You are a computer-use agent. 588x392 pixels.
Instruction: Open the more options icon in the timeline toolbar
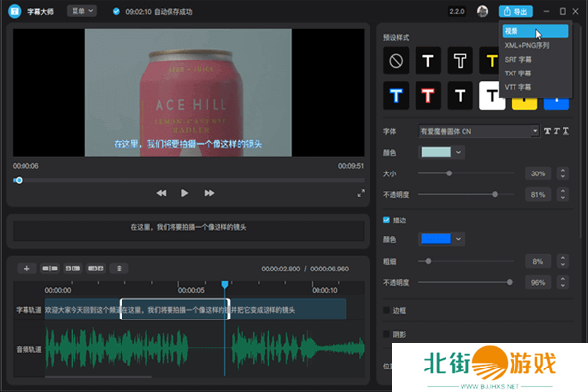pyautogui.click(x=119, y=268)
